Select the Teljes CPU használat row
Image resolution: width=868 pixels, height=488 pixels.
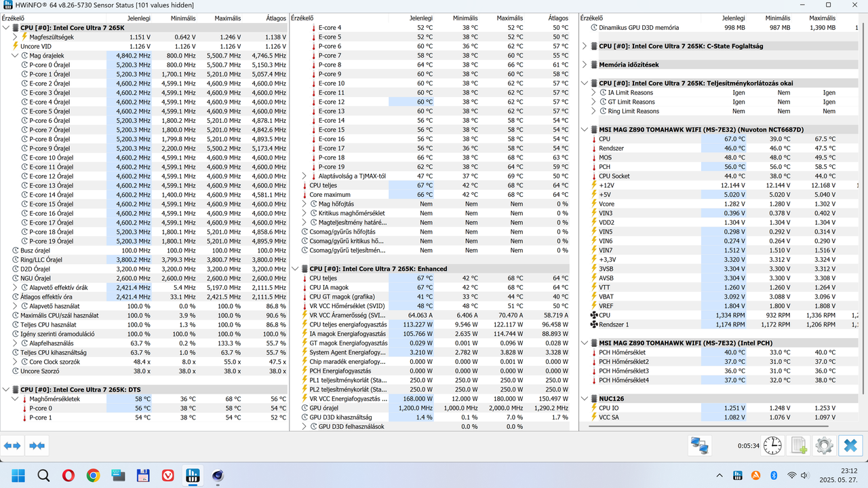144,324
